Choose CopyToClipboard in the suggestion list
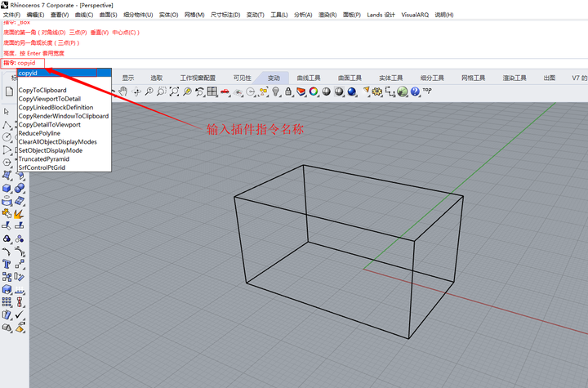Screen dimensions: 588x388 42,90
